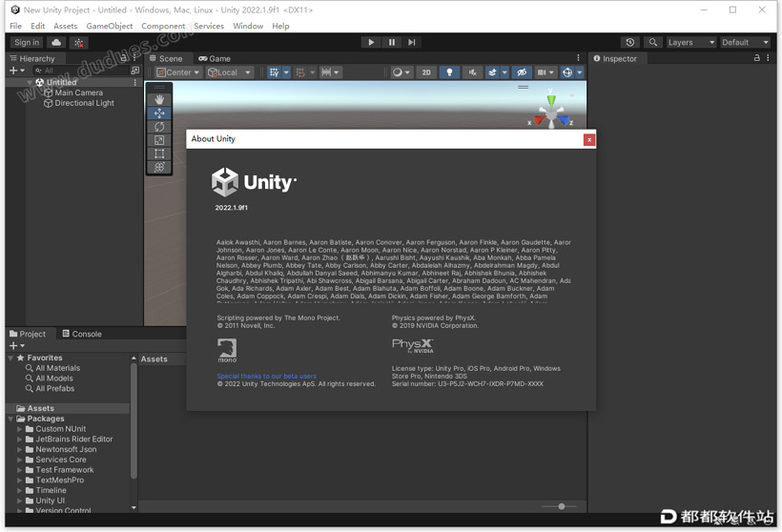Screen dimensions: 782x532
Task: Select the Hand view tool
Action: coord(159,100)
